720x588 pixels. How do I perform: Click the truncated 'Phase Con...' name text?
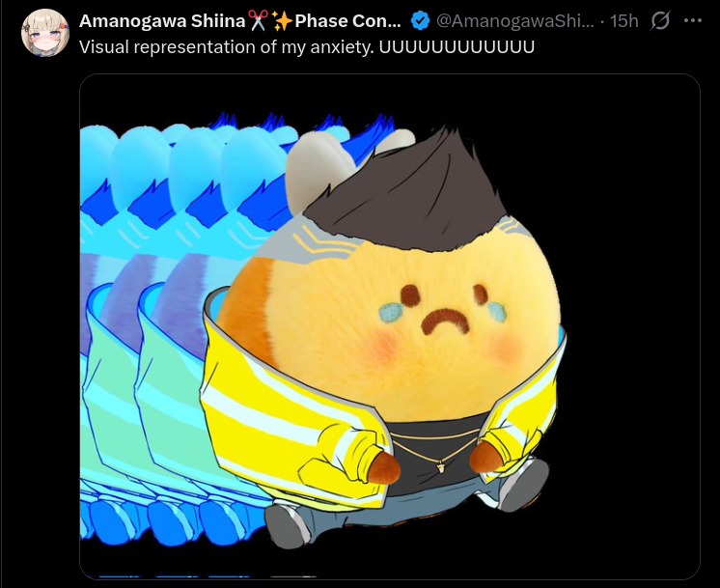(347, 20)
